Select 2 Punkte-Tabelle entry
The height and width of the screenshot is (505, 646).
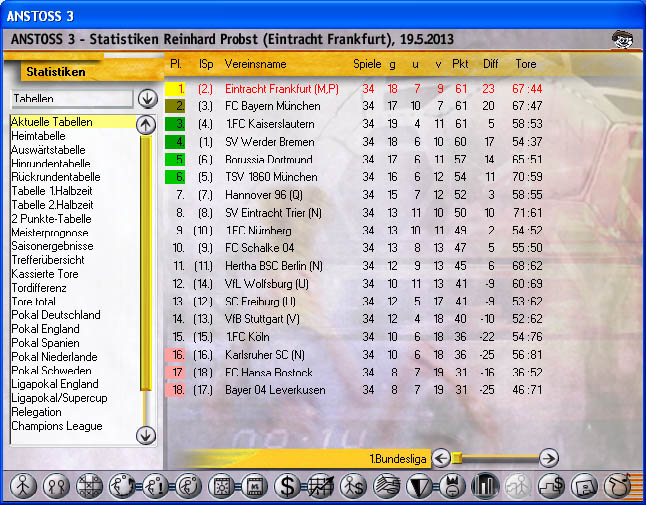[x=51, y=219]
